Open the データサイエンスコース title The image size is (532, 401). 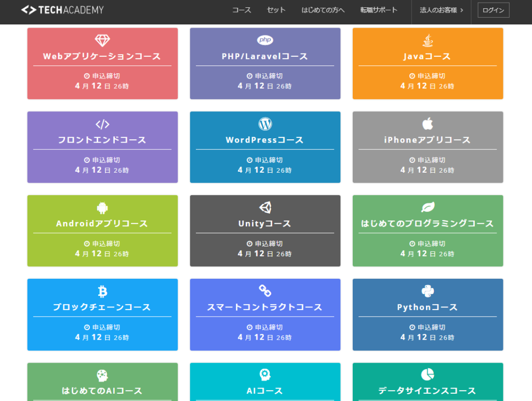(x=428, y=391)
